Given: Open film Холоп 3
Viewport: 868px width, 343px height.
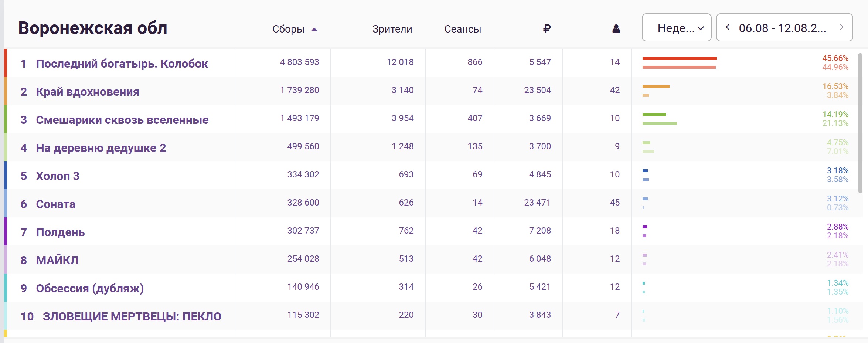Looking at the screenshot, I should coord(58,176).
